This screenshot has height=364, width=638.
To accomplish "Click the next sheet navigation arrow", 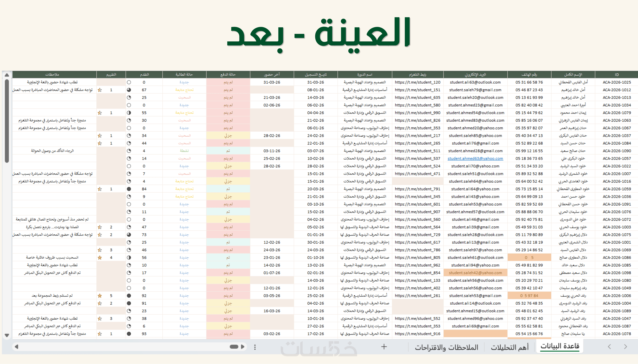I will [x=626, y=346].
